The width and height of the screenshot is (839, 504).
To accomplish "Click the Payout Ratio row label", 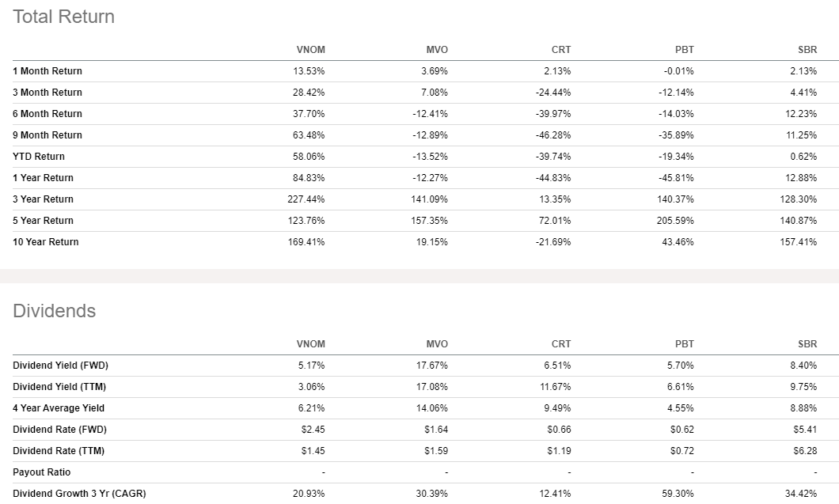I will pos(42,472).
